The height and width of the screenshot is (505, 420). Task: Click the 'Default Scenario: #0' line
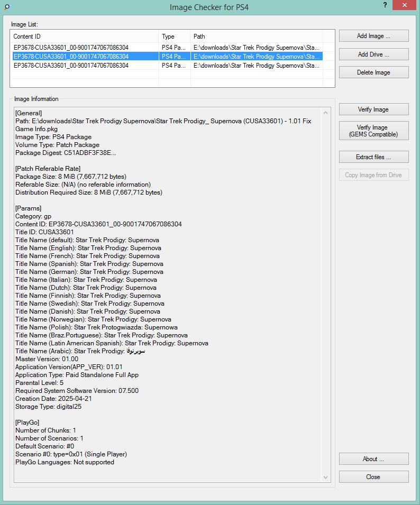click(x=45, y=446)
